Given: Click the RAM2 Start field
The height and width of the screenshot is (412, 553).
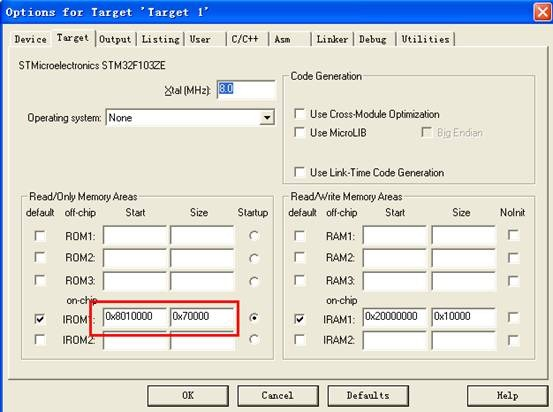Looking at the screenshot, I should click(394, 258).
